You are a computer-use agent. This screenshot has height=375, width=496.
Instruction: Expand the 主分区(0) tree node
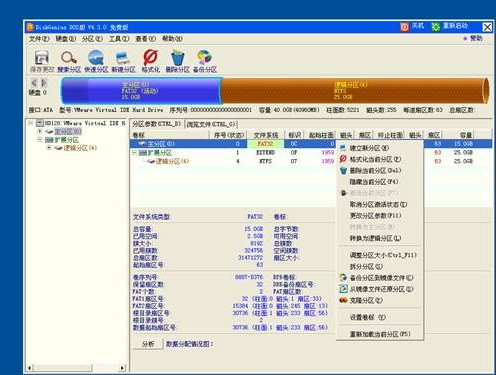tap(40, 131)
